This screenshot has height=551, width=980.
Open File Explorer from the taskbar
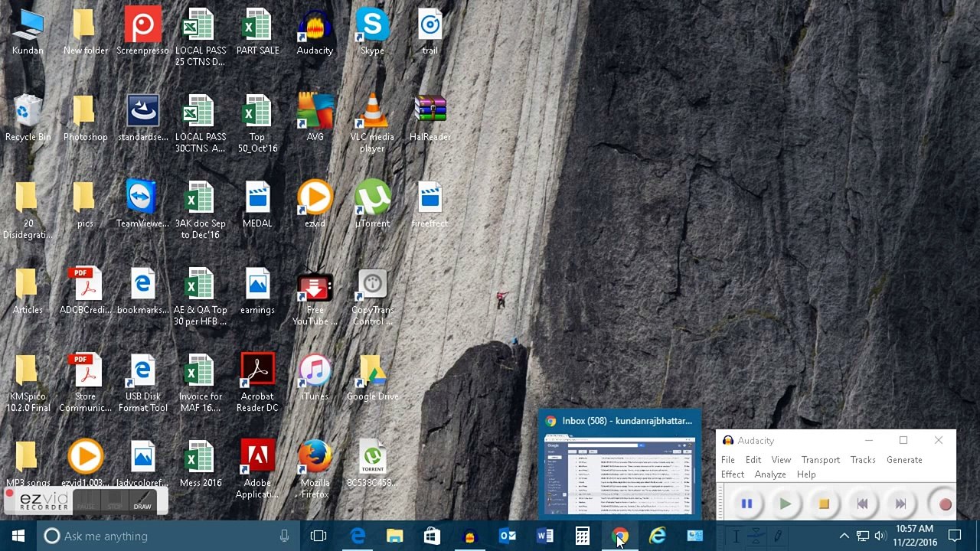pyautogui.click(x=394, y=536)
